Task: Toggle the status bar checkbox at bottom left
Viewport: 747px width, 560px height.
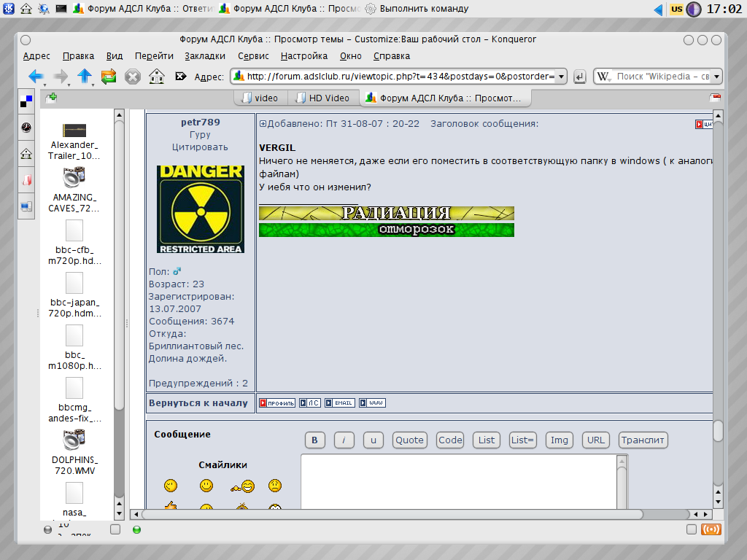Action: click(115, 529)
